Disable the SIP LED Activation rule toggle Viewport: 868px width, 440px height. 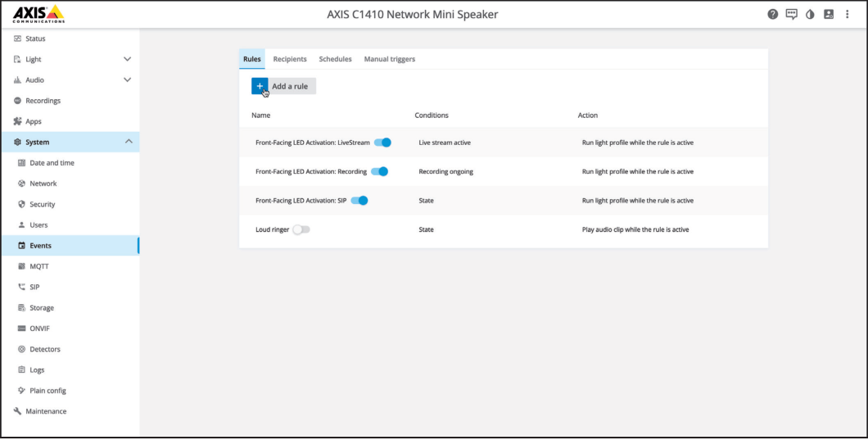(359, 201)
